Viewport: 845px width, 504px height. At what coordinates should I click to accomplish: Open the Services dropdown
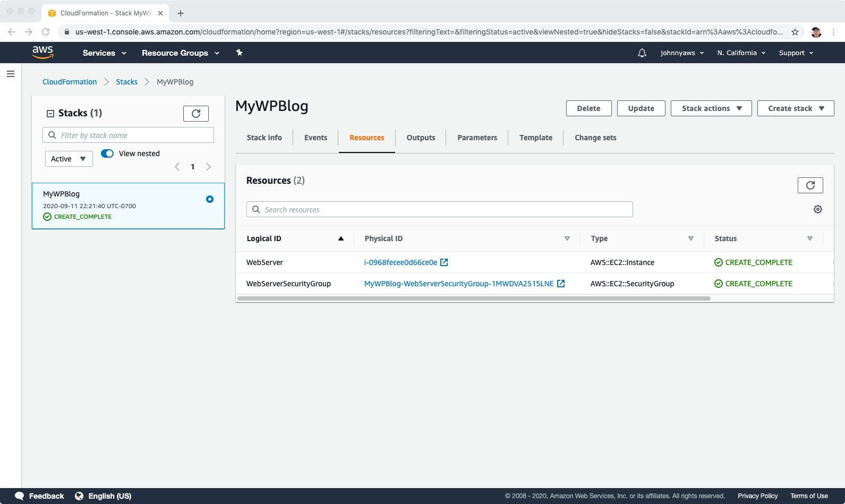click(105, 53)
